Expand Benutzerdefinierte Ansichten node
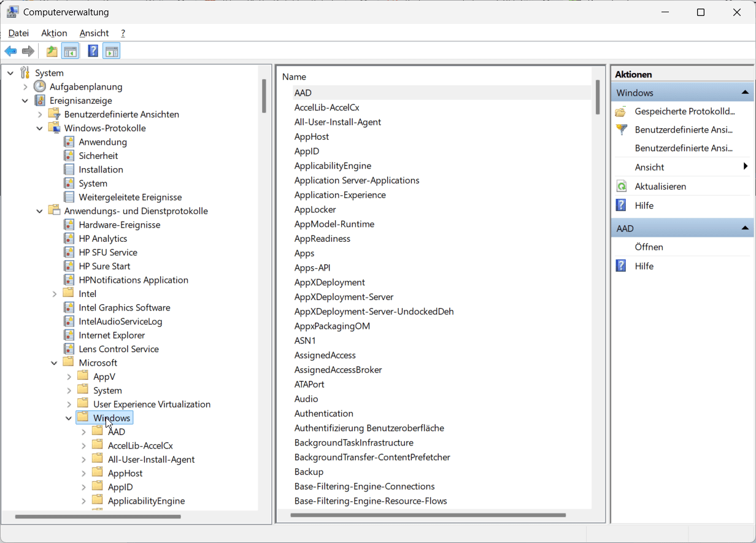This screenshot has height=543, width=756. pos(40,114)
